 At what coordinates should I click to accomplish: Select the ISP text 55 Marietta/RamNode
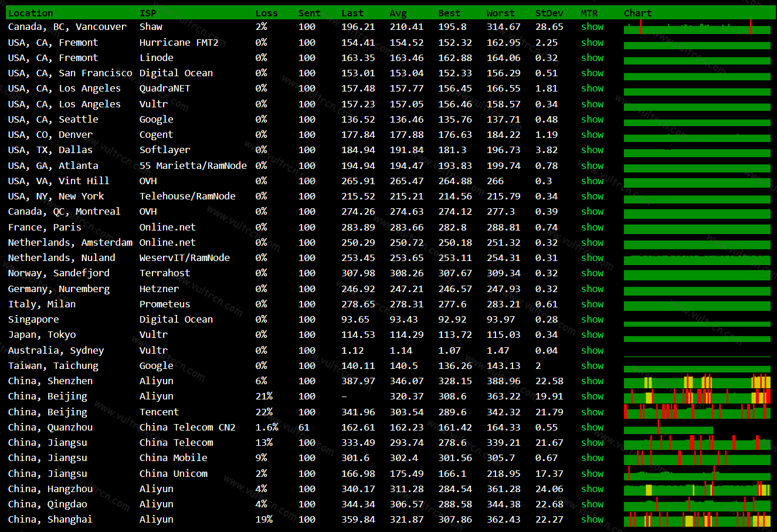(x=193, y=165)
